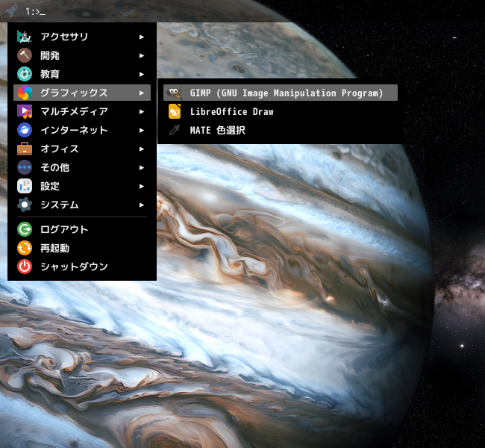Image resolution: width=485 pixels, height=448 pixels.
Task: Expand 教育 submenu arrow
Action: [x=142, y=75]
